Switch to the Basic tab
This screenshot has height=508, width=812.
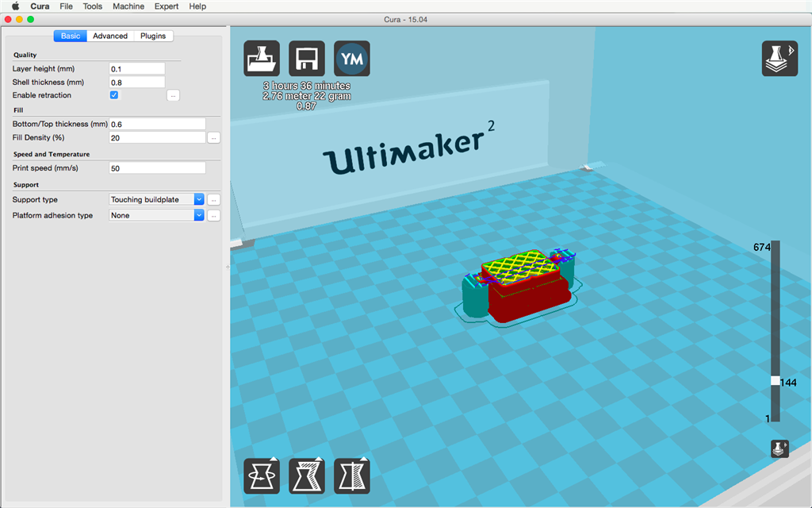pyautogui.click(x=71, y=36)
